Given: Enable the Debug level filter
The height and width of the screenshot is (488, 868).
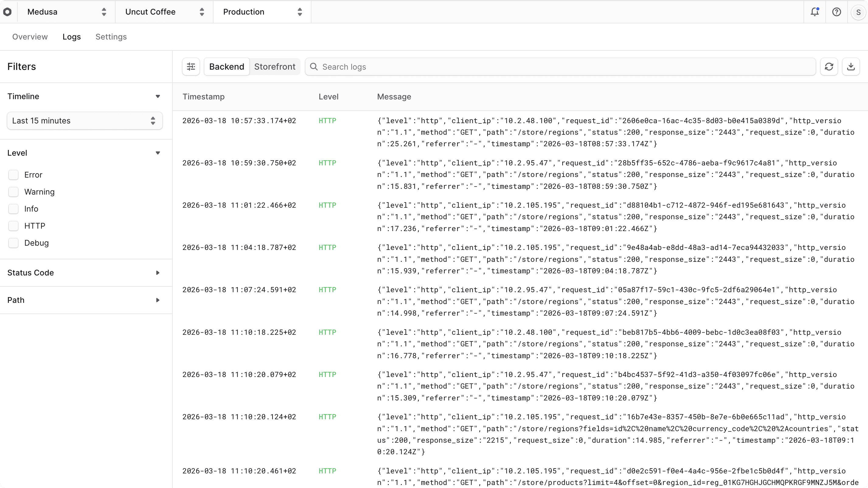Looking at the screenshot, I should [x=14, y=243].
